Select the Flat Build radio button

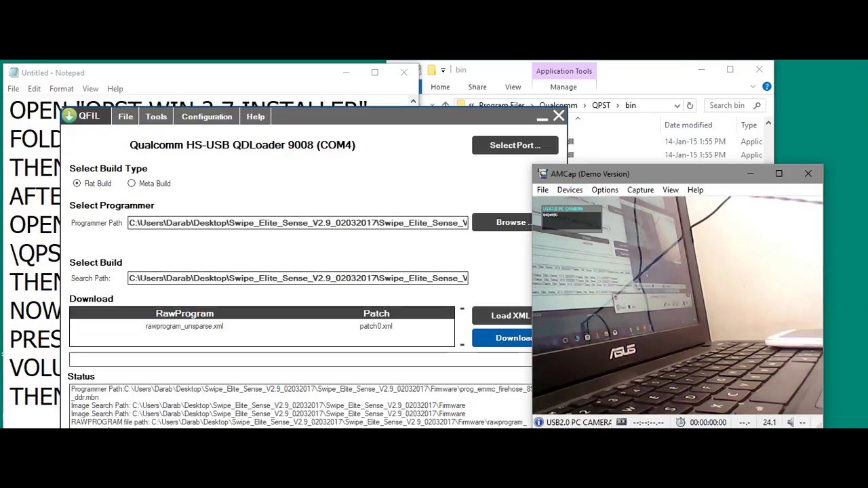pos(77,184)
